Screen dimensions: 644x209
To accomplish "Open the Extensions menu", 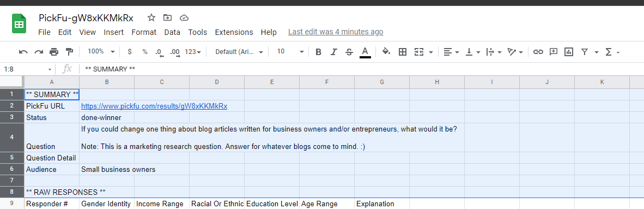I will (x=234, y=32).
